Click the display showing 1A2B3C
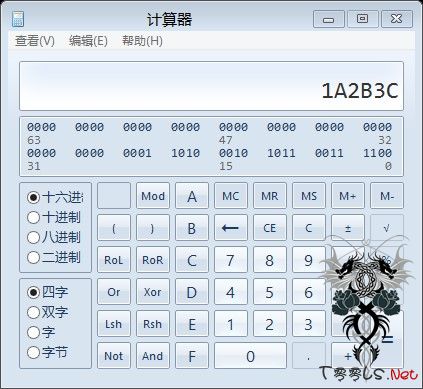Image resolution: width=423 pixels, height=389 pixels. tap(211, 86)
